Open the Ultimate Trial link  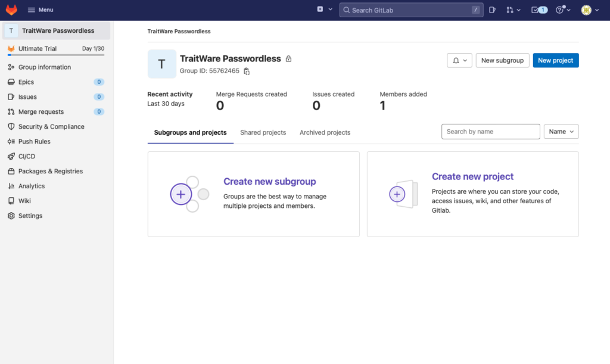(38, 49)
